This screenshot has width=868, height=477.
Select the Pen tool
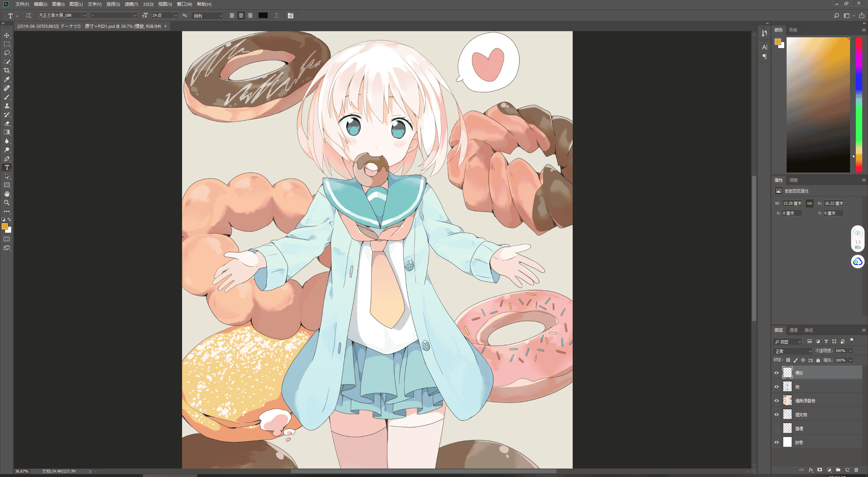pos(7,159)
